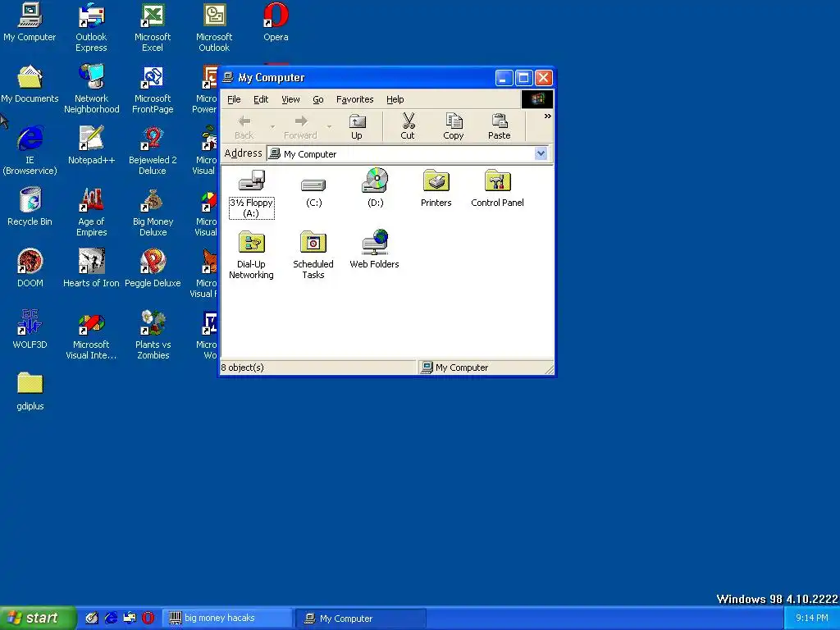Select the Bejeweled 2 Deluxe desktop shortcut
The width and height of the screenshot is (840, 630).
[x=153, y=151]
